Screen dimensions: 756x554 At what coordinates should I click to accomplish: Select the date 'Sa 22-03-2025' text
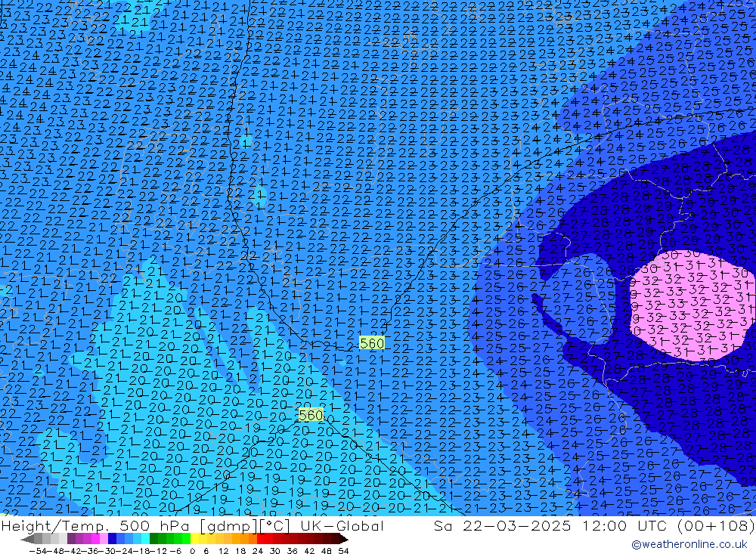pos(503,525)
